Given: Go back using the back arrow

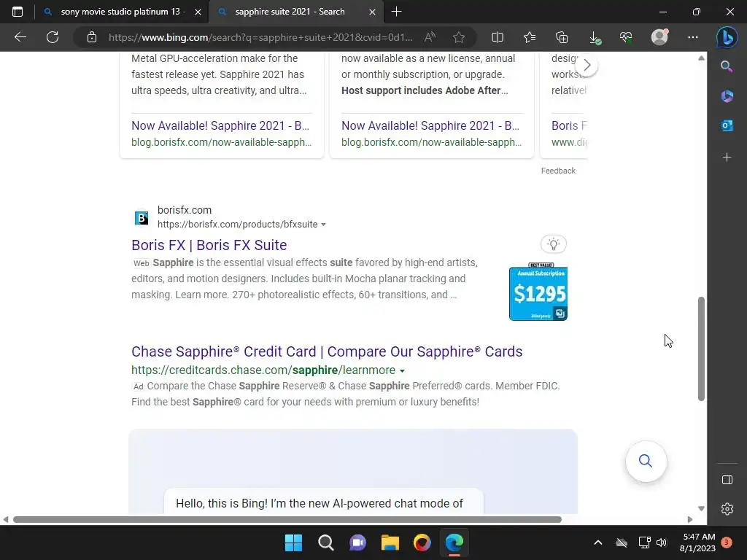Looking at the screenshot, I should pos(20,37).
